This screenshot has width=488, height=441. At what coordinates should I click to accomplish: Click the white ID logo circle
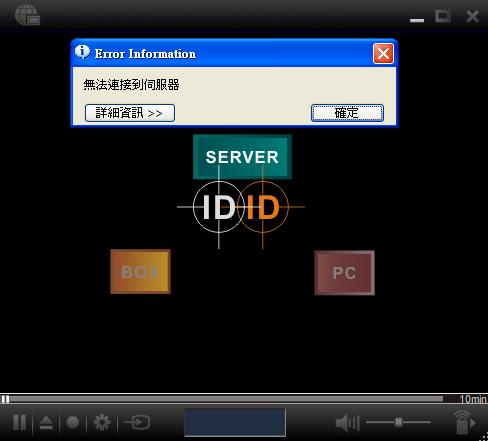(219, 207)
